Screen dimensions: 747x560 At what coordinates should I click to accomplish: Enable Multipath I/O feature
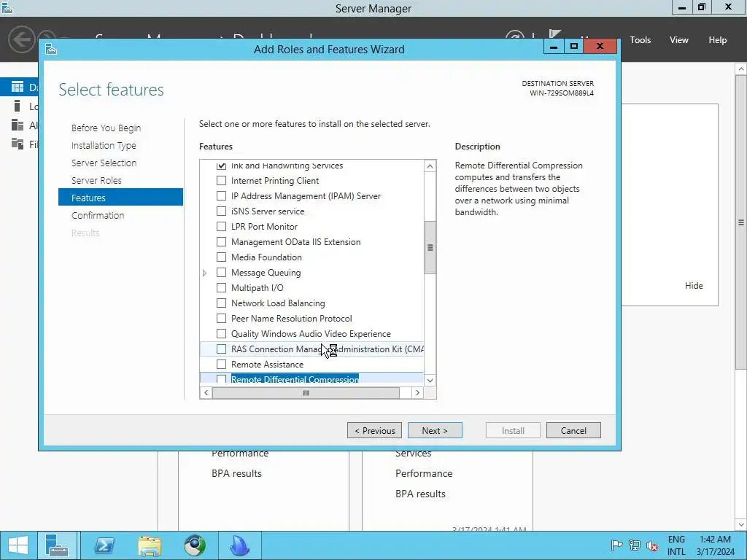click(x=221, y=287)
